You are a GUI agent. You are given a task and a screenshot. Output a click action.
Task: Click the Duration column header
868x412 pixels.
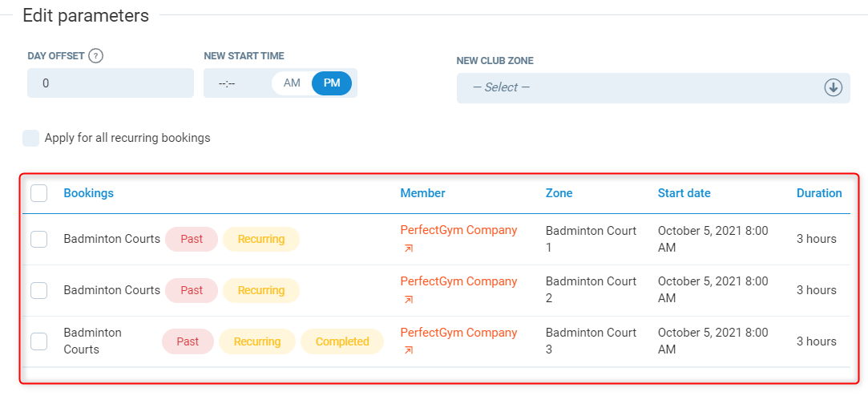tap(818, 193)
